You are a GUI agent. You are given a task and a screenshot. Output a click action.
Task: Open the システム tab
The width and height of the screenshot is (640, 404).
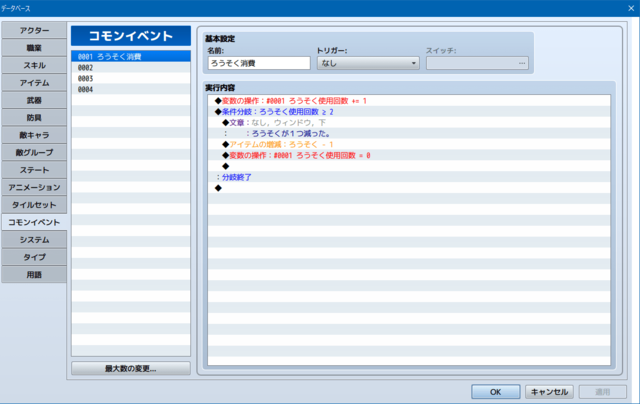pyautogui.click(x=34, y=240)
